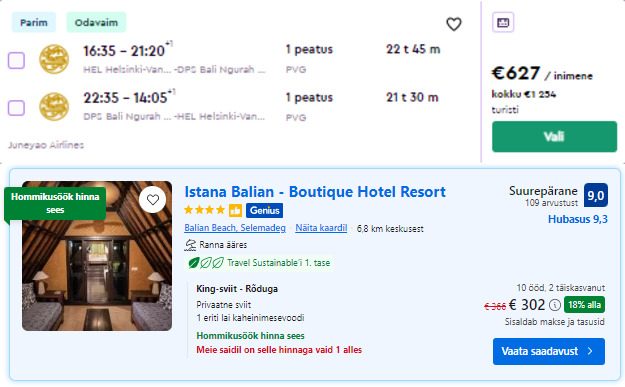Click the beach icon next to Ranna ääres
The height and width of the screenshot is (387, 625).
(x=190, y=245)
